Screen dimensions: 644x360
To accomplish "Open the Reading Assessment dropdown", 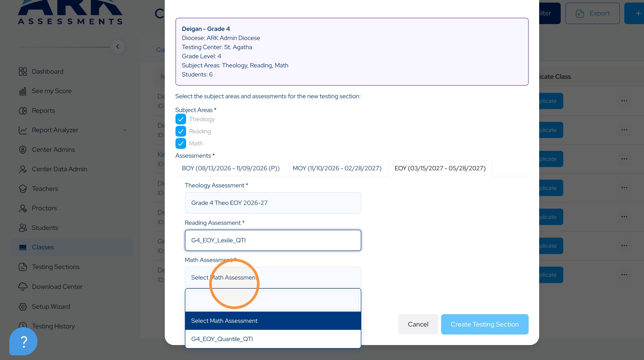I will tap(273, 240).
